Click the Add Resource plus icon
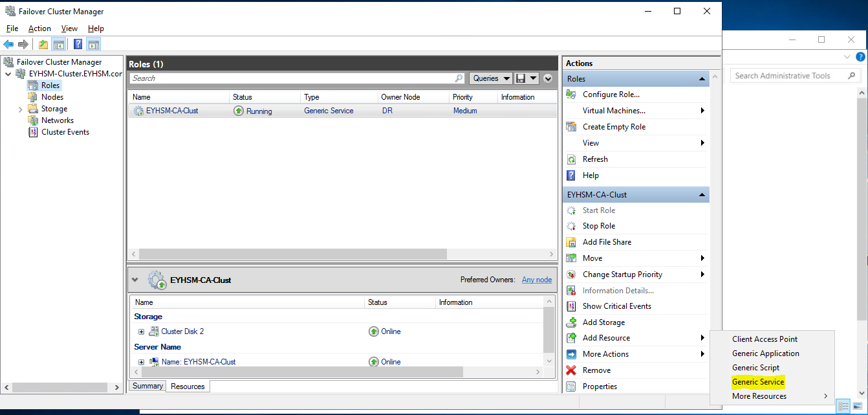Viewport: 868px width, 415px height. pyautogui.click(x=571, y=338)
